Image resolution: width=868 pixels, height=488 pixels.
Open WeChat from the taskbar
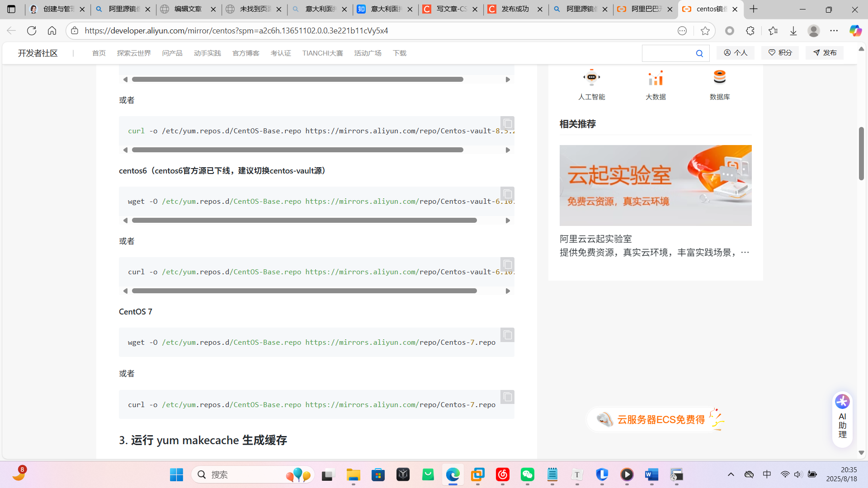click(528, 474)
